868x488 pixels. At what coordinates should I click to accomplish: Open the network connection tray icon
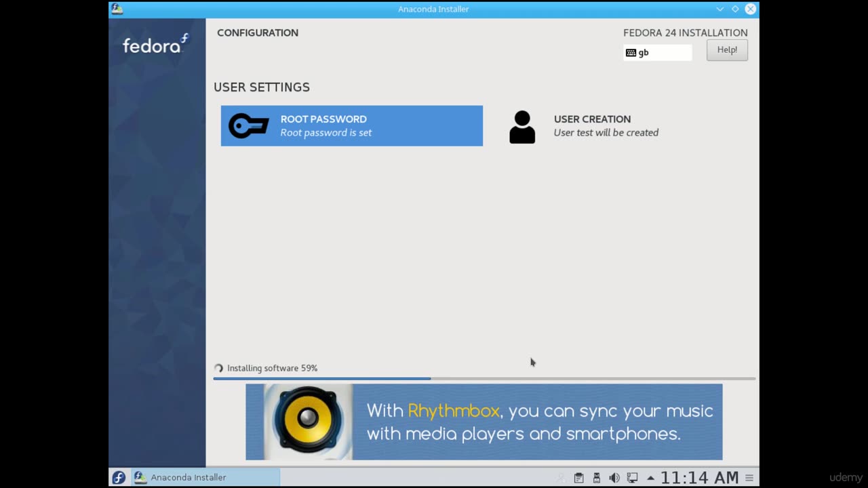pyautogui.click(x=632, y=478)
